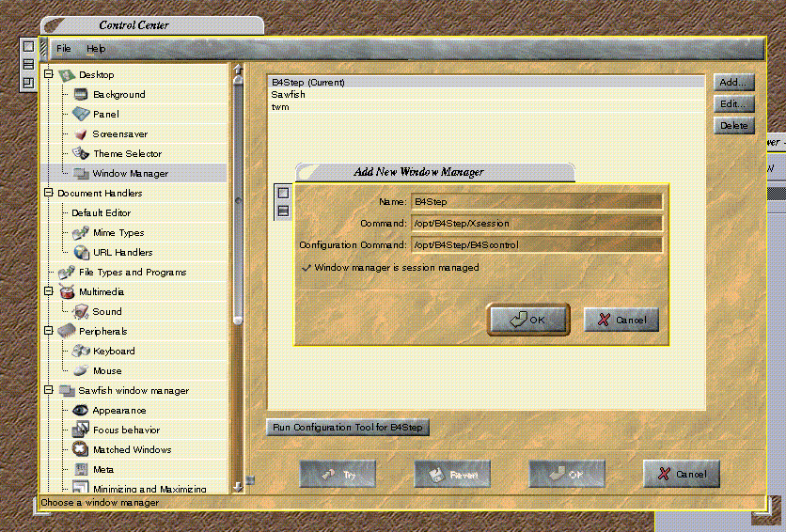
Task: Click the Keyboard settings icon
Action: (x=81, y=351)
